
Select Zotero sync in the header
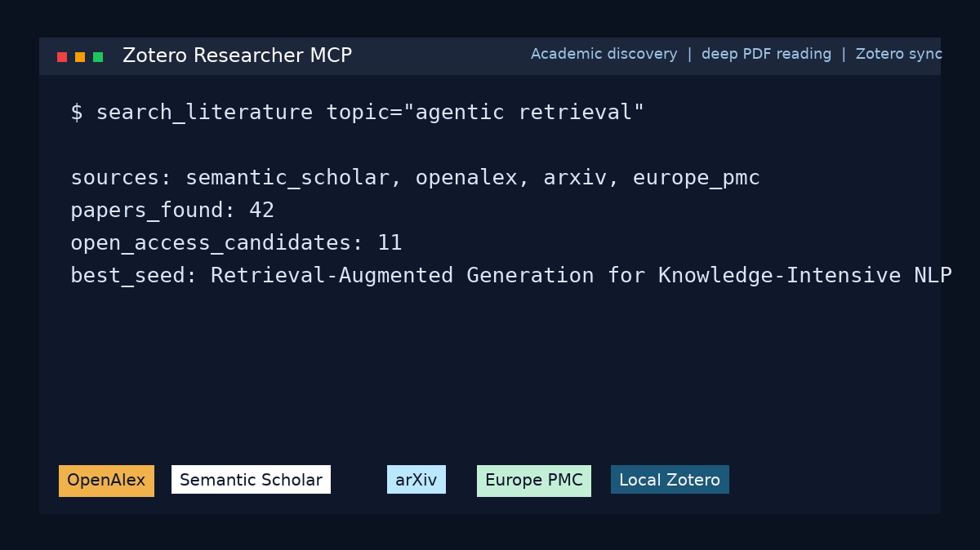(898, 54)
